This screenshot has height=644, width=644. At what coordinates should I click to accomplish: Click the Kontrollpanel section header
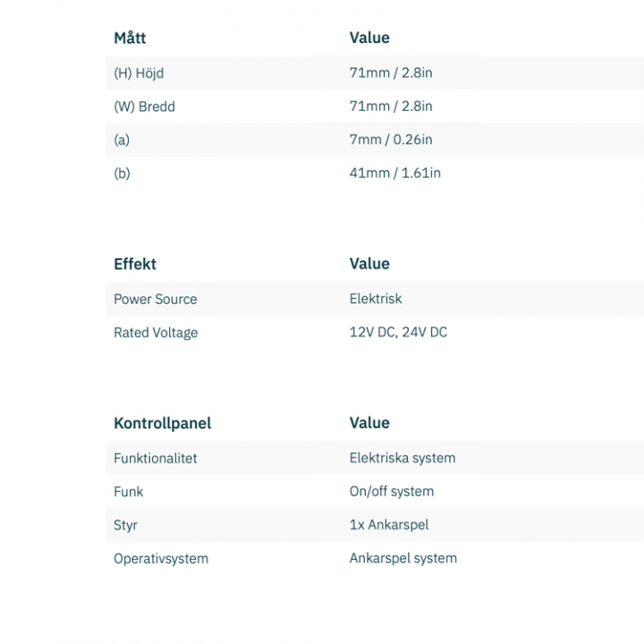[162, 423]
